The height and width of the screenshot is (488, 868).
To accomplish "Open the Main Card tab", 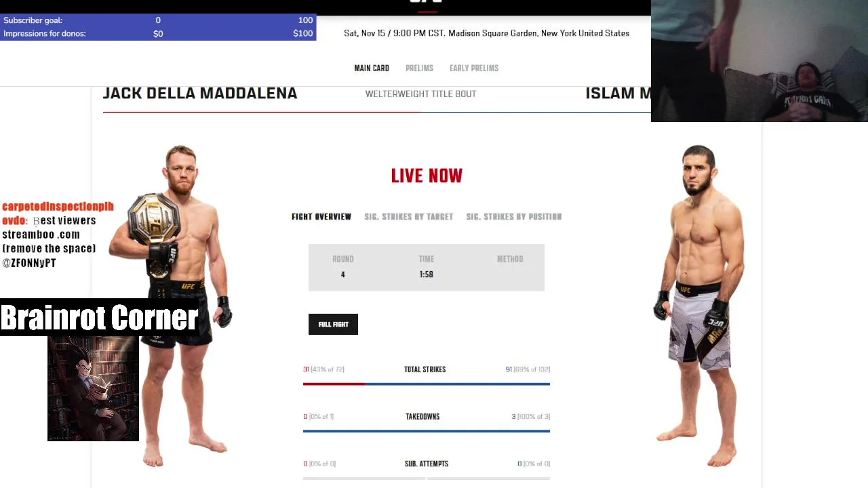I will 372,68.
